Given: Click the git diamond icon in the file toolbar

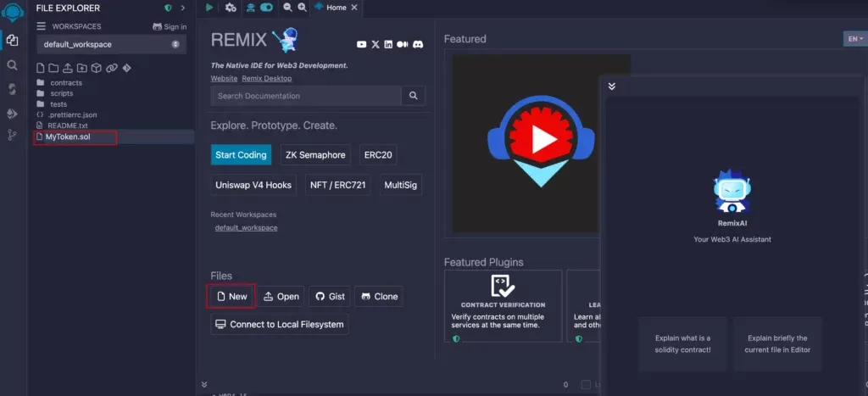Looking at the screenshot, I should (x=127, y=68).
